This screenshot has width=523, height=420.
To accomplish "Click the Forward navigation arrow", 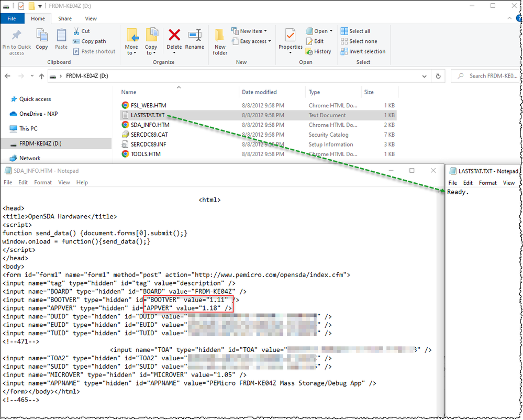I will click(21, 76).
